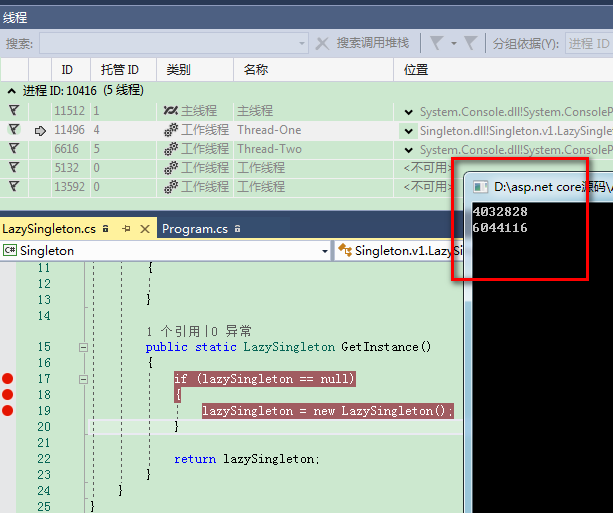Click the class icon beside Singleton.v1.LazySi
Viewport: 613px width, 513px height.
[x=345, y=250]
